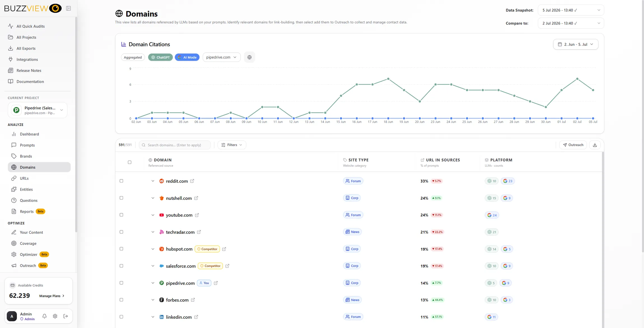Open Brands in the sidebar
This screenshot has height=328, width=644.
pyautogui.click(x=39, y=156)
